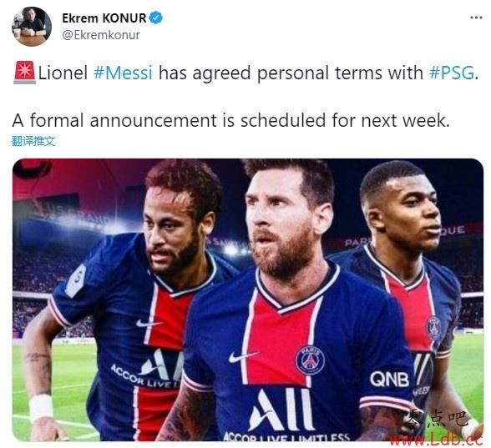
Task: Click the Ekrem KONUR display name
Action: [x=104, y=18]
